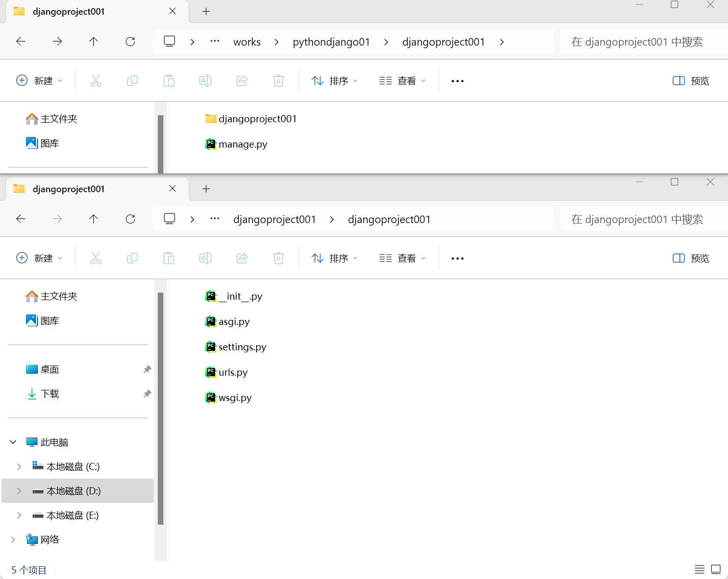Click Forward arrow in upper window

pos(57,42)
